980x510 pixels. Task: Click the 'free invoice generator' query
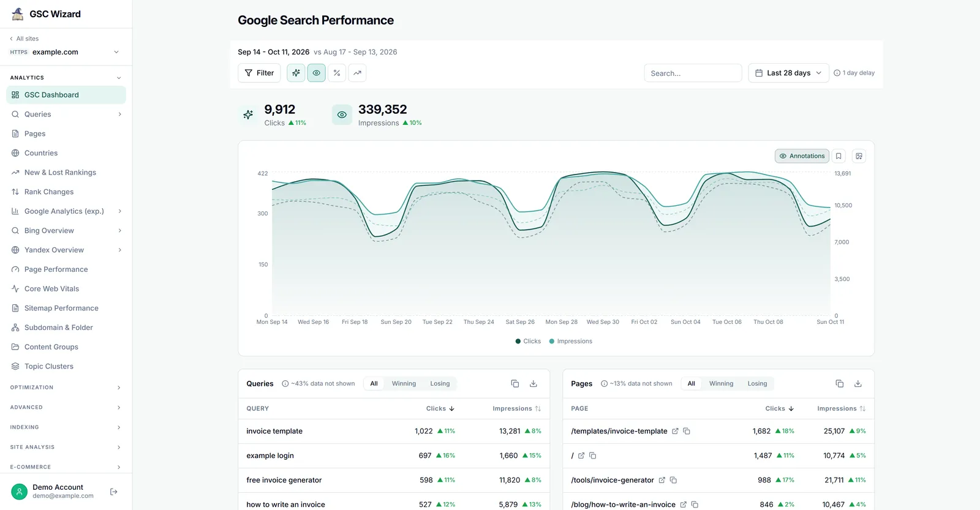(284, 481)
